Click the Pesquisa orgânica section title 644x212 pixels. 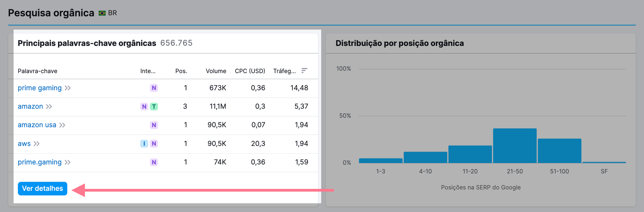pyautogui.click(x=51, y=13)
